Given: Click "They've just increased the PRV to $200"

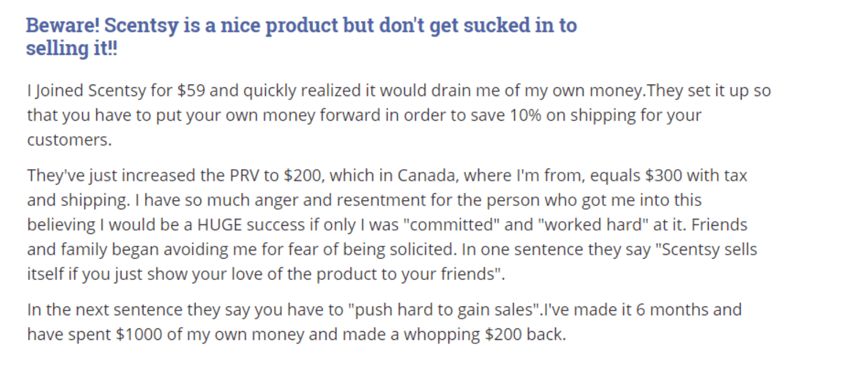Looking at the screenshot, I should point(174,176).
